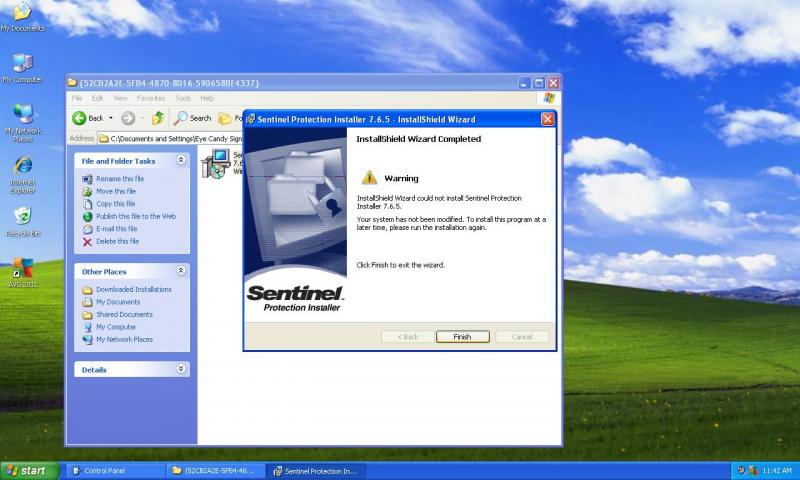Click the system tray icon beside clock
Viewport: 800px width, 480px height.
(753, 470)
